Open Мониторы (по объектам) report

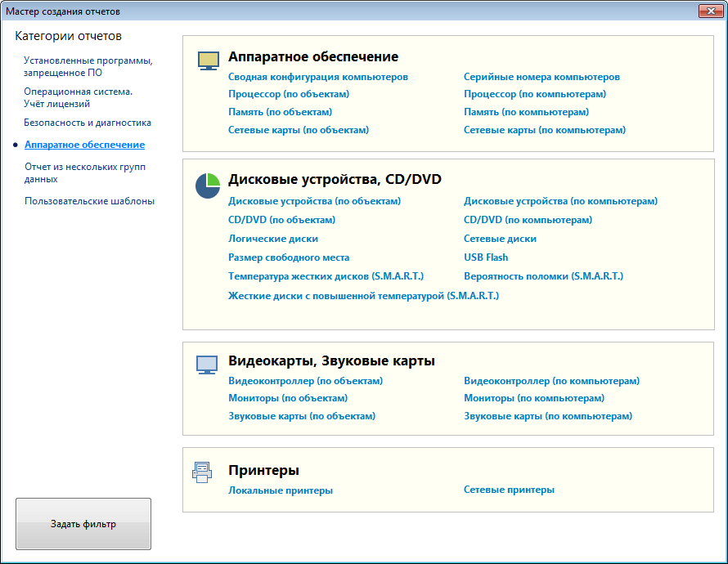[x=288, y=398]
